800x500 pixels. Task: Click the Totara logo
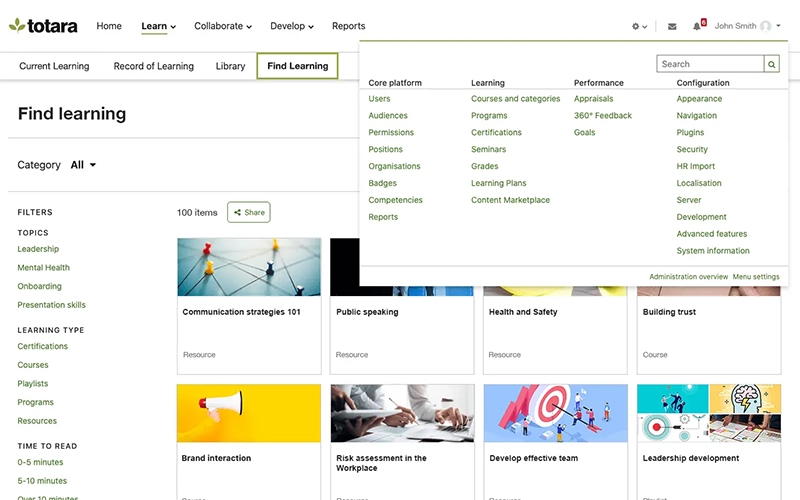[43, 26]
